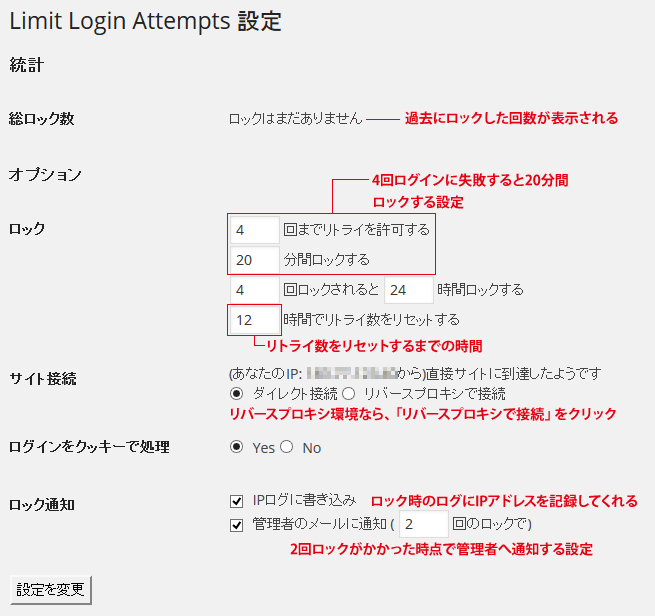Screen dimensions: 655x616
Task: Click the 設定を変更 button
Action: (x=51, y=590)
